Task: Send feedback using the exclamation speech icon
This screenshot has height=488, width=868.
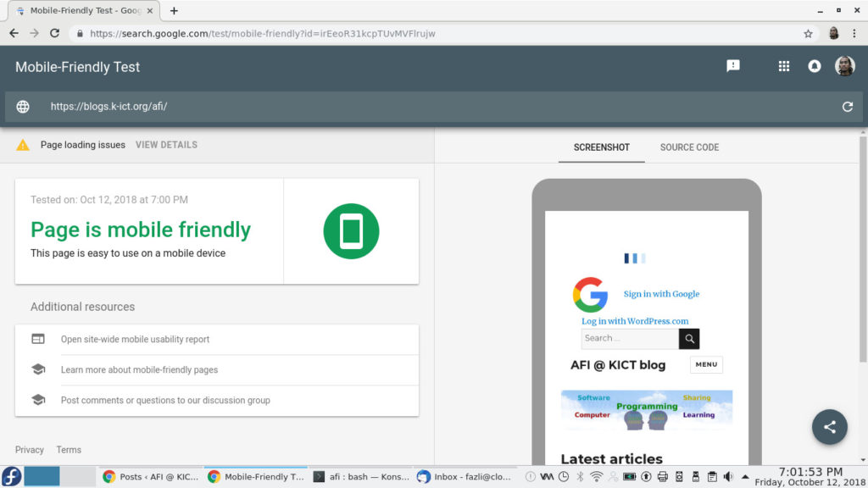Action: pos(733,66)
